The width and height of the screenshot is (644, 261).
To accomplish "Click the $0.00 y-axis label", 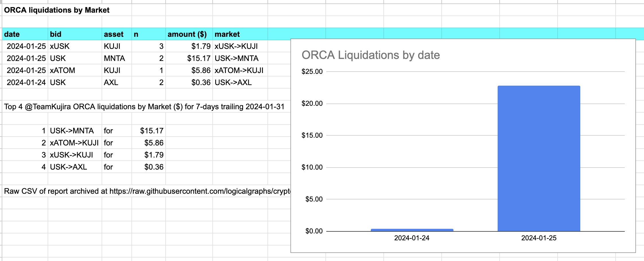I will coord(314,231).
